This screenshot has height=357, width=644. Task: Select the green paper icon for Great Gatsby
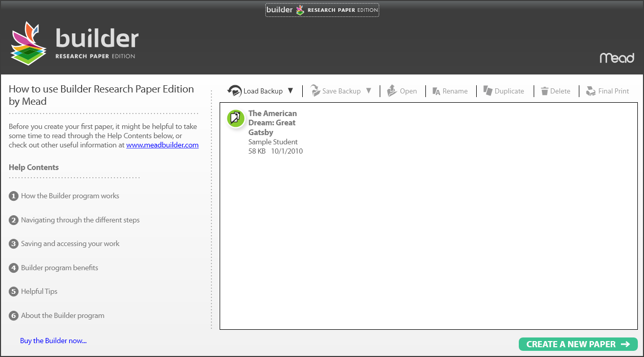[236, 118]
